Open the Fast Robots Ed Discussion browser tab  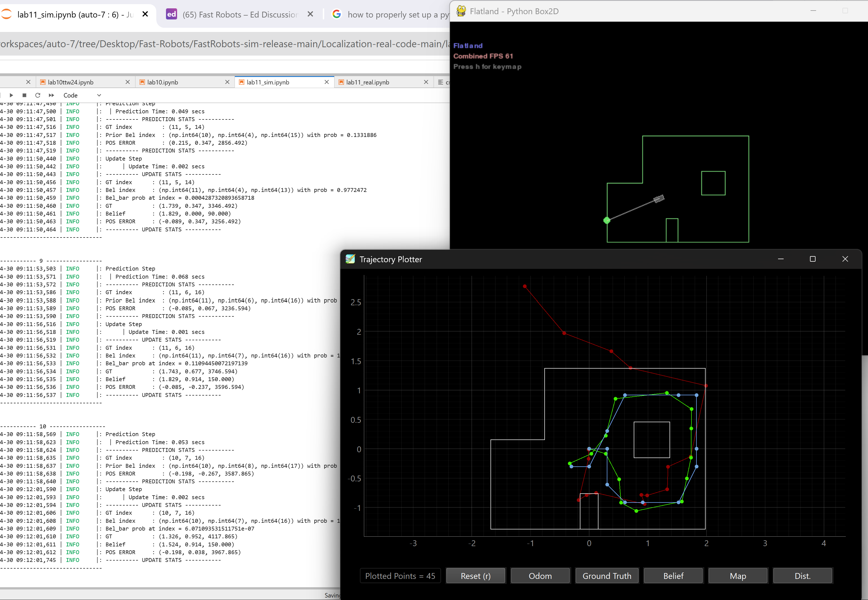tap(240, 14)
